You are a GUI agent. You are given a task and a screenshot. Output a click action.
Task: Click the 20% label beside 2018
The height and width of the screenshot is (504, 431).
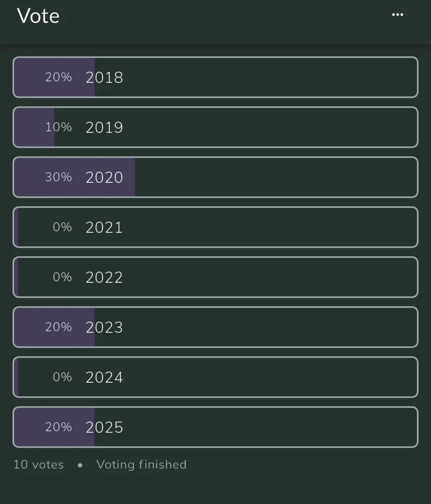point(58,77)
